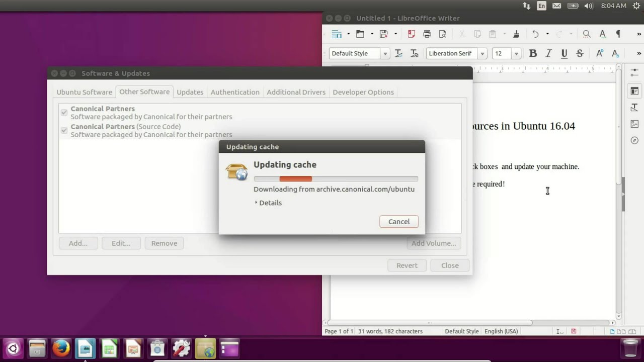The image size is (644, 362).
Task: Open the Styles and Formatting sidebar icon
Action: [x=634, y=108]
